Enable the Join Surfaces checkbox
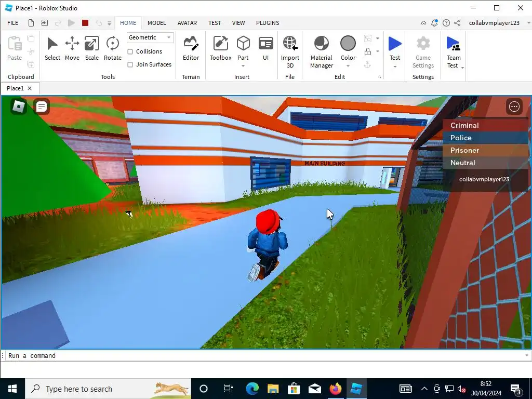The image size is (532, 399). (130, 64)
